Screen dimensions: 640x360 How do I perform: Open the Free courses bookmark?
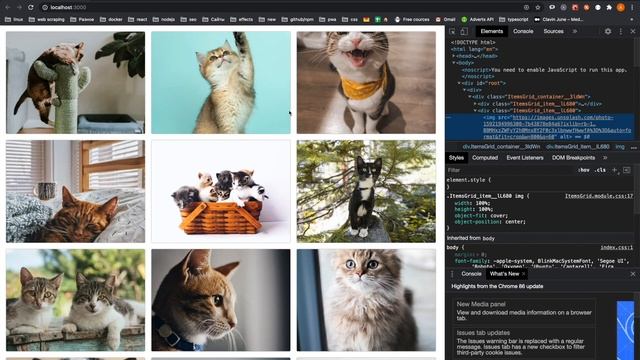coord(412,19)
